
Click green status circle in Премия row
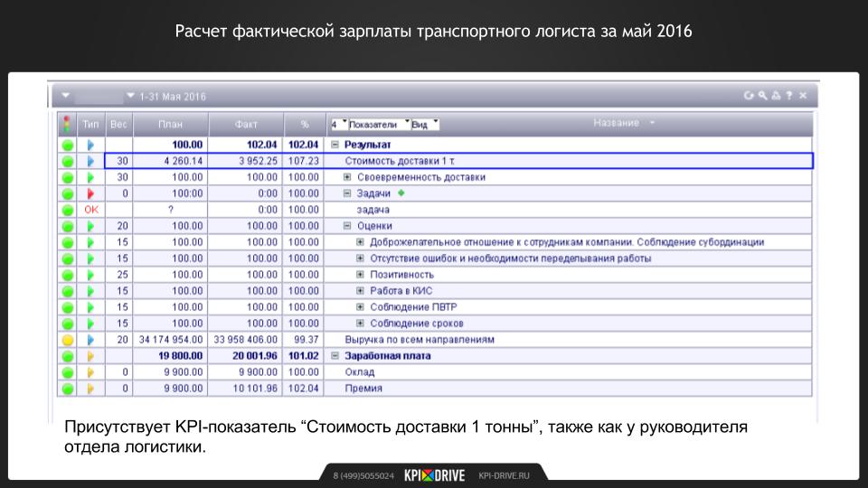pyautogui.click(x=68, y=389)
